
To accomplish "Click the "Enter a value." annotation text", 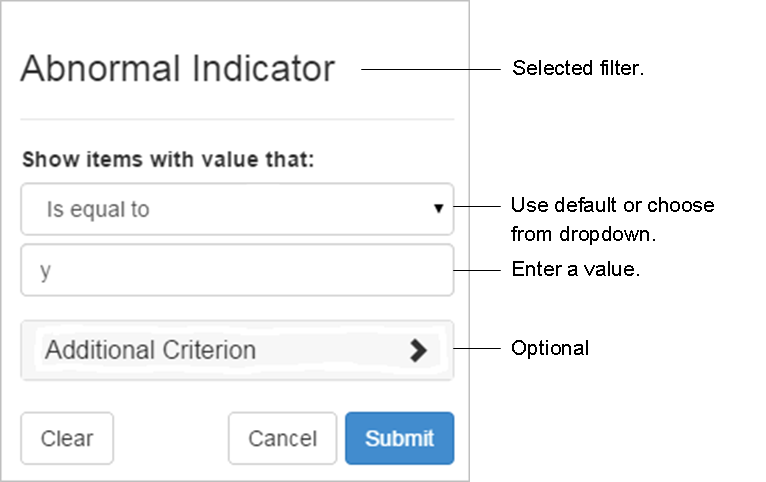I will pos(575,270).
